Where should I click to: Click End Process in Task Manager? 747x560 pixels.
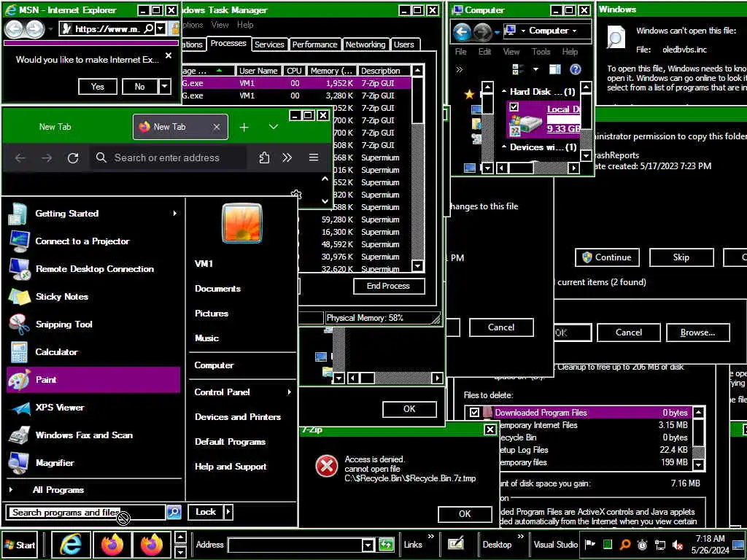pos(389,286)
